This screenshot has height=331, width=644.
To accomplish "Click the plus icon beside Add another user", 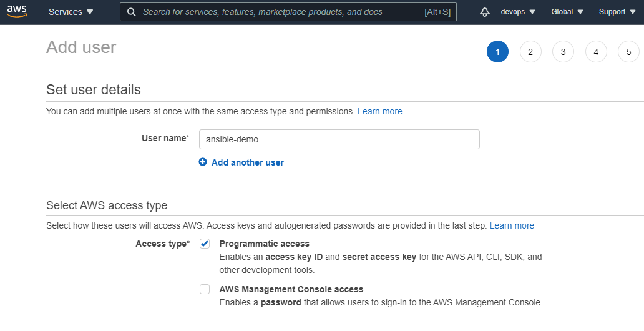I will [203, 162].
